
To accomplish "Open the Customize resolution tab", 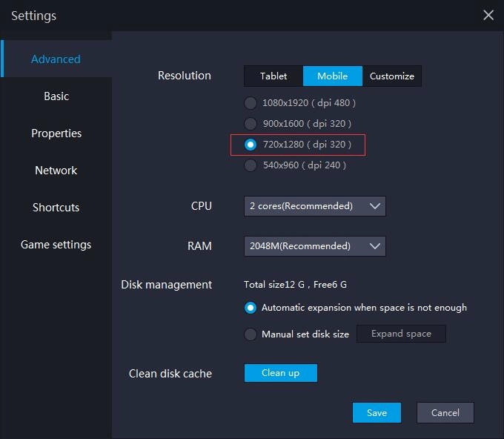I will point(392,76).
